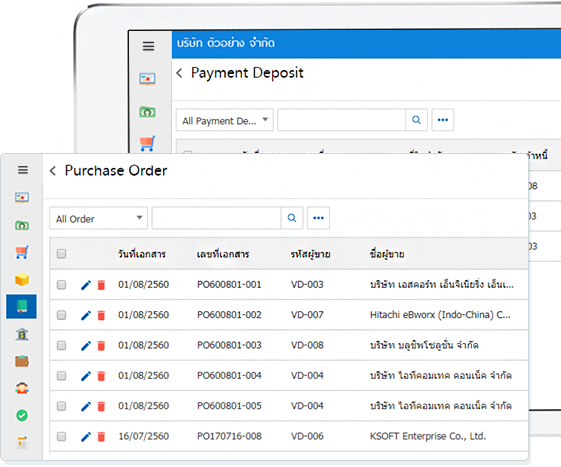The image size is (561, 467).
Task: Click the green cash icon in Purchase Order sidebar
Action: tap(22, 225)
